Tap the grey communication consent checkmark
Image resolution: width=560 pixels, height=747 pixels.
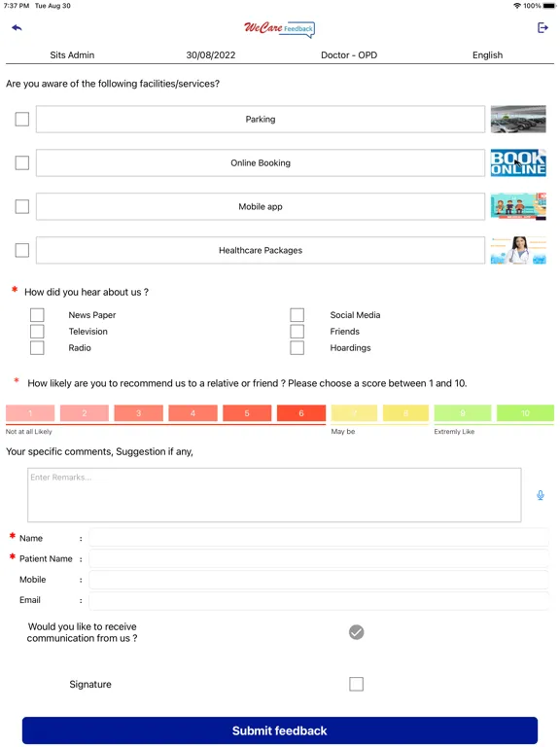click(x=356, y=632)
